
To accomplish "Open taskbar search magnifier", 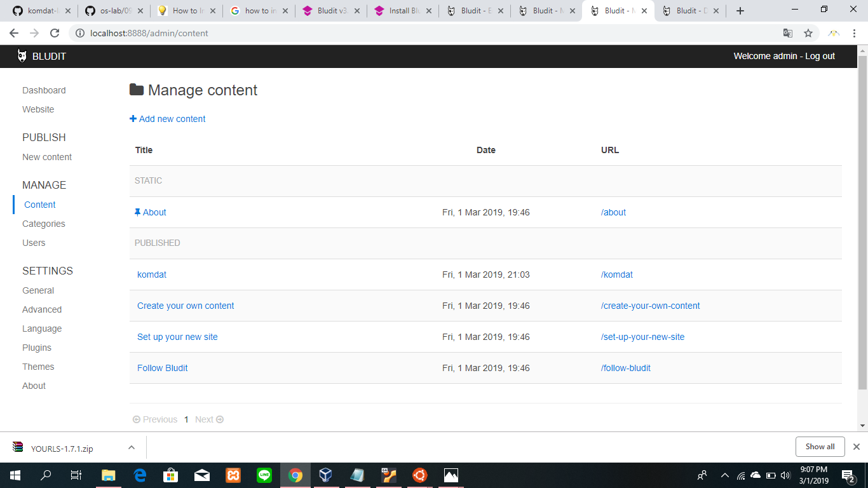I will [x=46, y=475].
